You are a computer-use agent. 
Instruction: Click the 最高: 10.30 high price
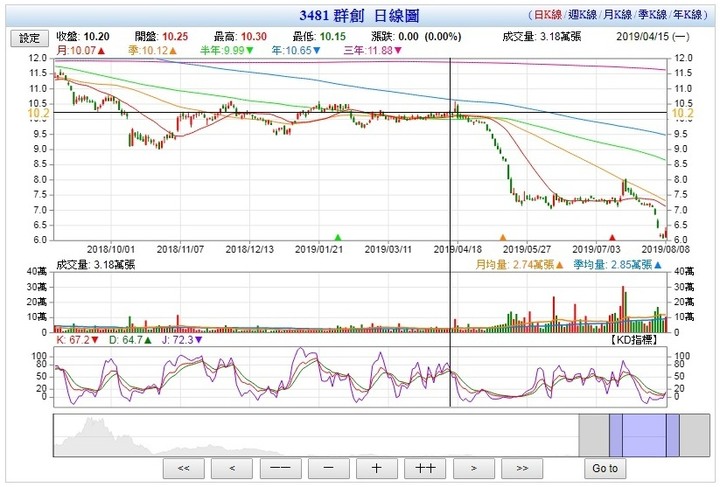[241, 37]
